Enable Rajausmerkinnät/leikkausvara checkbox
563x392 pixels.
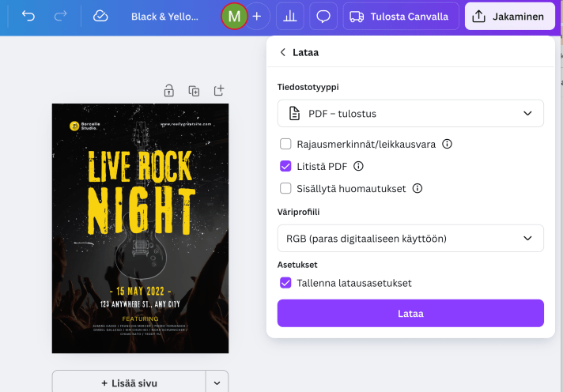(x=285, y=145)
